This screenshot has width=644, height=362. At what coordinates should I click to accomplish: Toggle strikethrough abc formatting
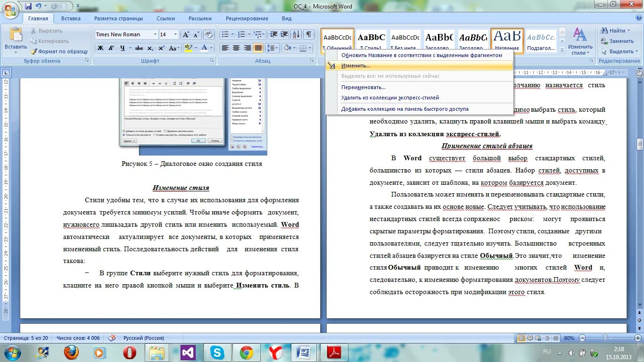(x=139, y=48)
